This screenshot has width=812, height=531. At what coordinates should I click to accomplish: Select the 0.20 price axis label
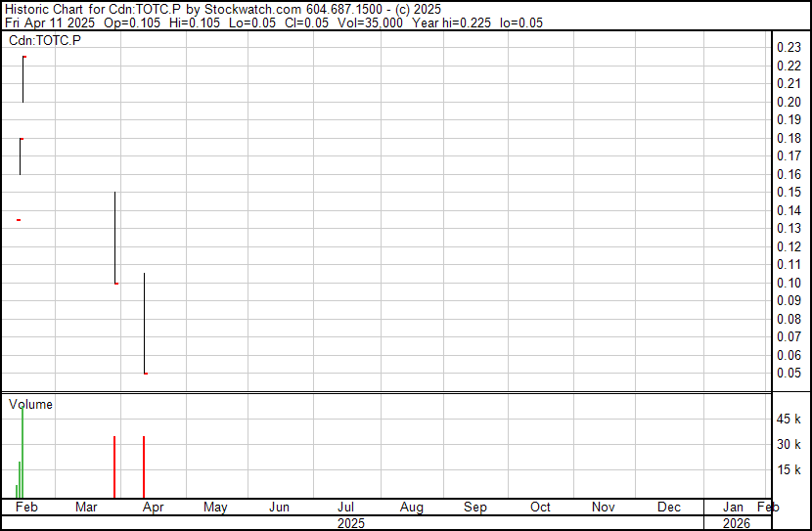tap(789, 102)
